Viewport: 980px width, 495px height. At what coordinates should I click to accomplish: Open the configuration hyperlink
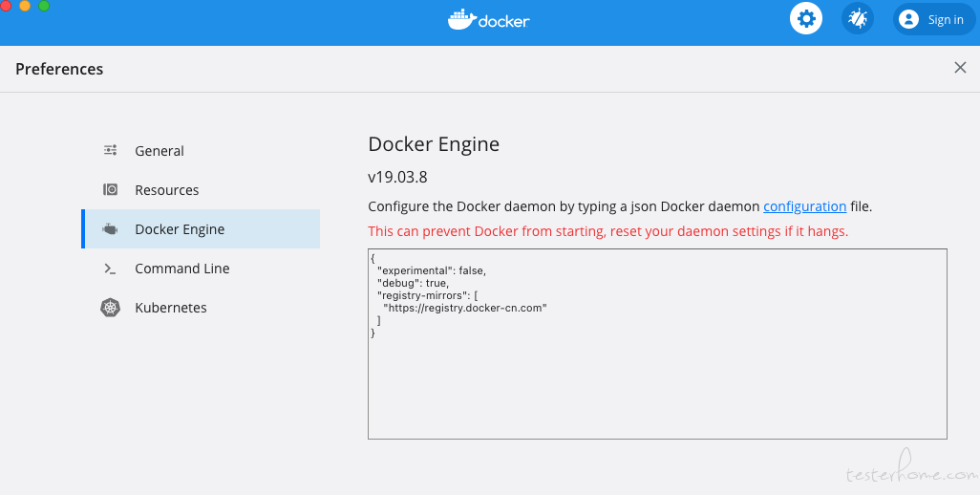[805, 206]
